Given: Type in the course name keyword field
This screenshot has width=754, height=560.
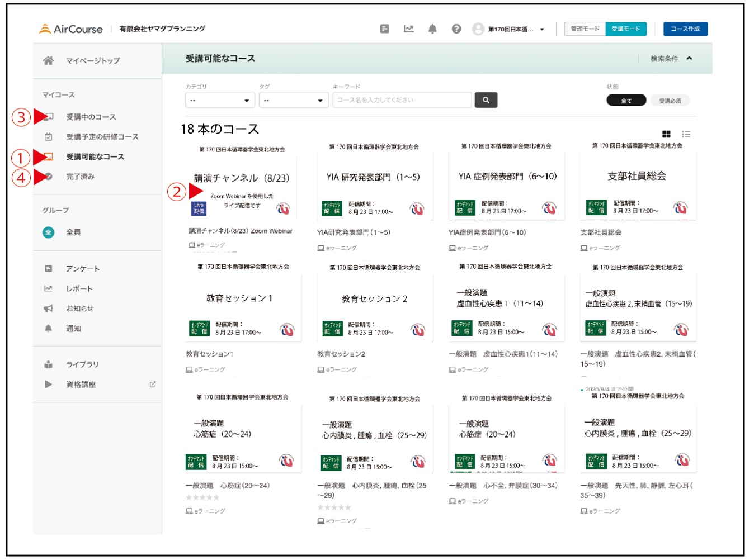Looking at the screenshot, I should (402, 100).
